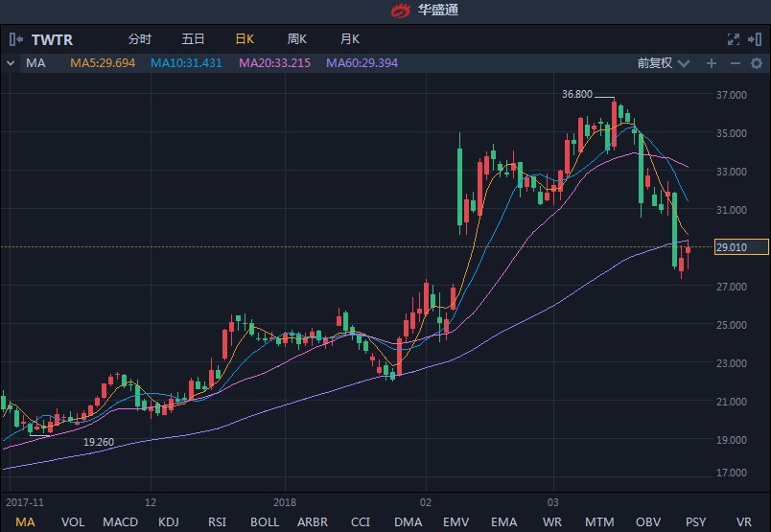Click the MA5:29.694 legend value

pyautogui.click(x=103, y=63)
